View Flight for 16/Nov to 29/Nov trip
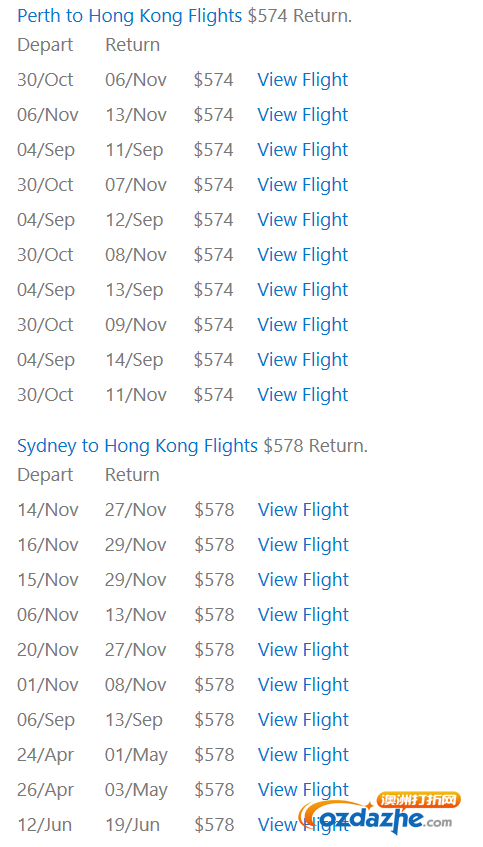The width and height of the screenshot is (483, 847). [303, 545]
